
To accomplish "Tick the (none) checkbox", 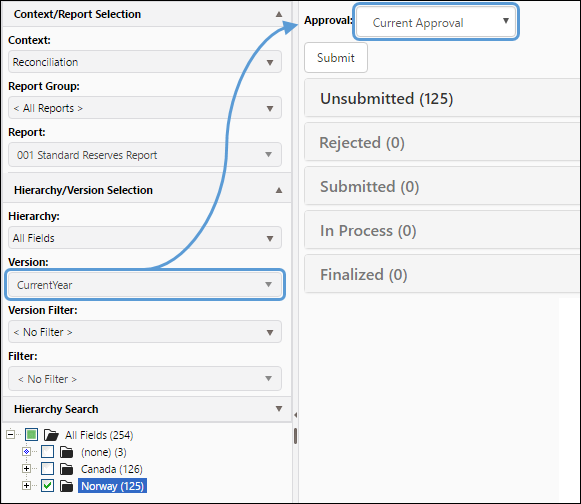I will [x=47, y=452].
